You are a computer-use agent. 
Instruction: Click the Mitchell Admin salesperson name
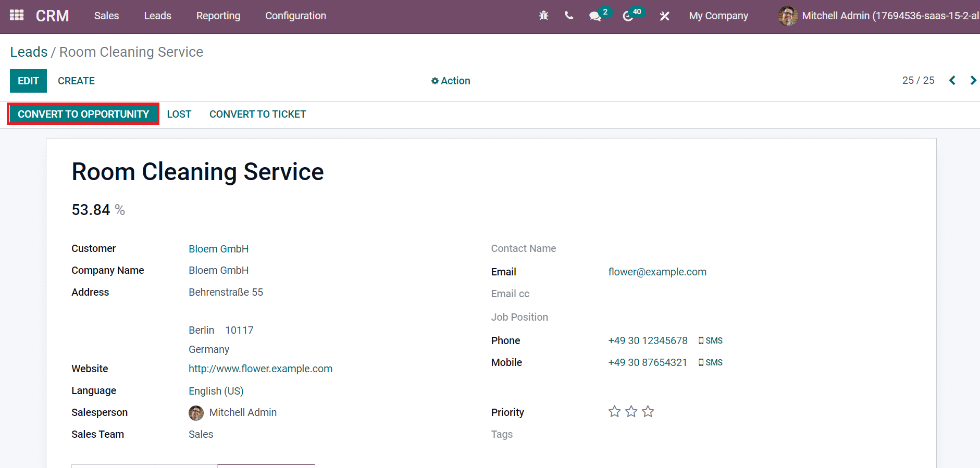[x=243, y=412]
